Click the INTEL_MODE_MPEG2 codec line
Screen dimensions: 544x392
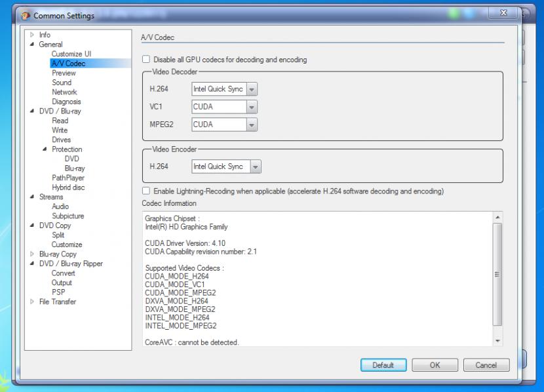180,326
